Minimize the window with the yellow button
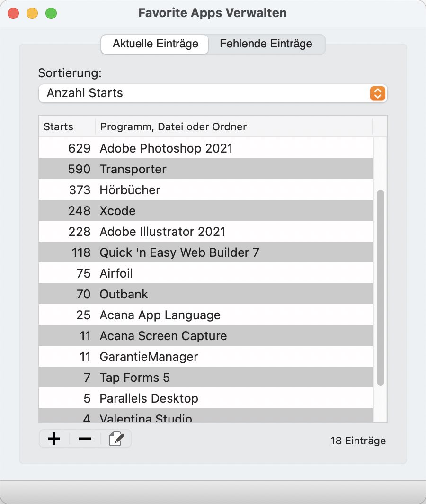 tap(32, 13)
